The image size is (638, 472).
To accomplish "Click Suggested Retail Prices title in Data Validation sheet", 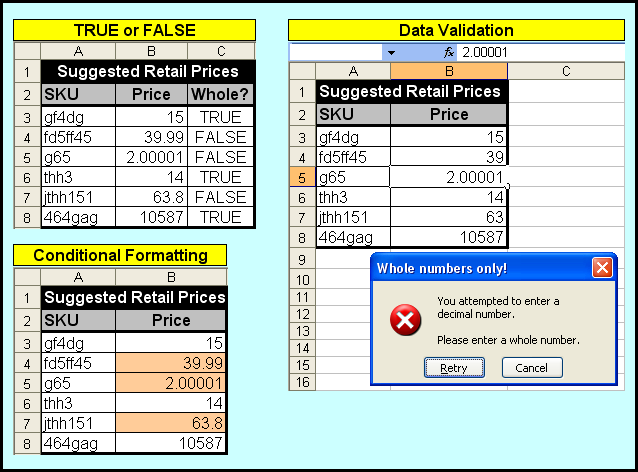I will [x=410, y=91].
